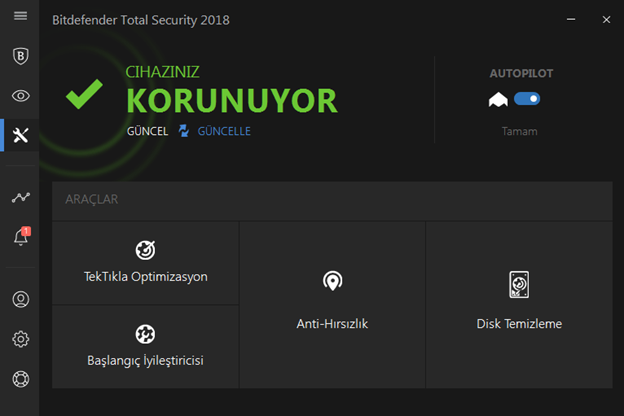Close the Bitdefender window
This screenshot has height=416, width=624.
tap(606, 20)
